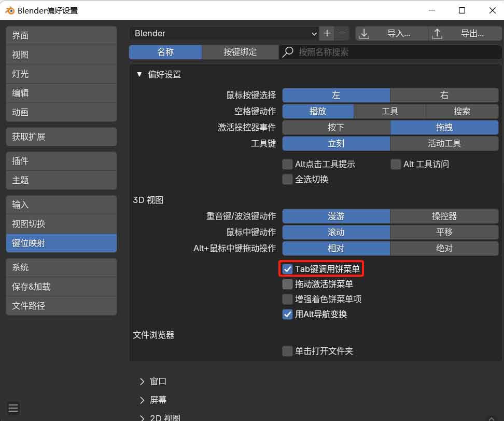Open the 动画 preferences category
The width and height of the screenshot is (504, 421).
pos(61,112)
